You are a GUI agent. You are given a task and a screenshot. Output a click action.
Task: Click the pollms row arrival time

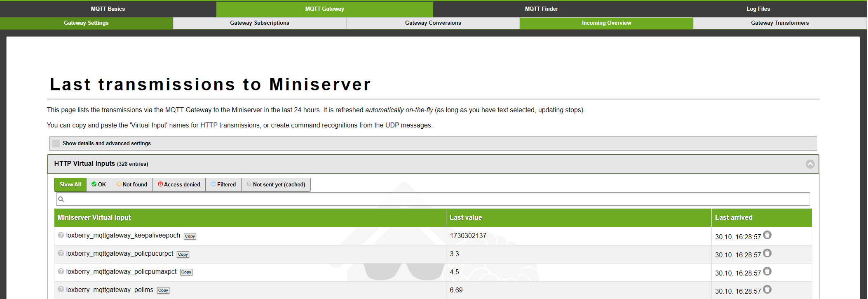point(738,292)
